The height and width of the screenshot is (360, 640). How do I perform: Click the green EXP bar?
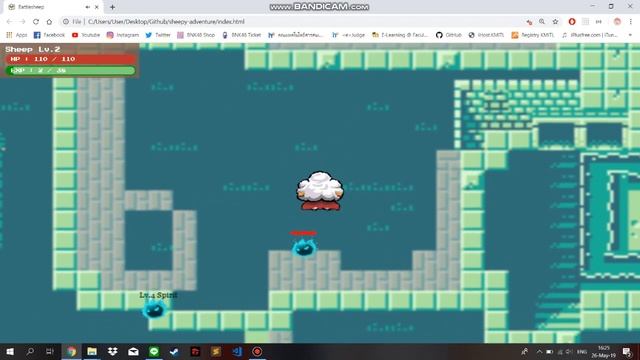coord(70,71)
